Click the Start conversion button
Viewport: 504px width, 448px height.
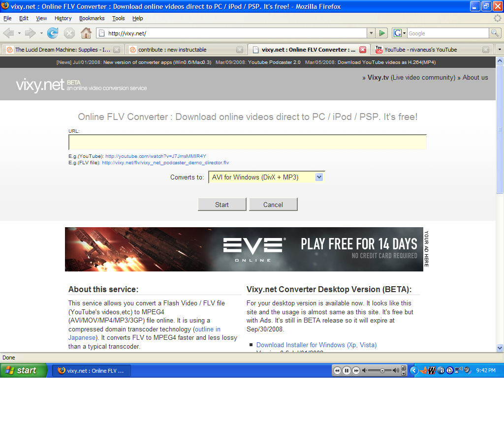coord(222,205)
